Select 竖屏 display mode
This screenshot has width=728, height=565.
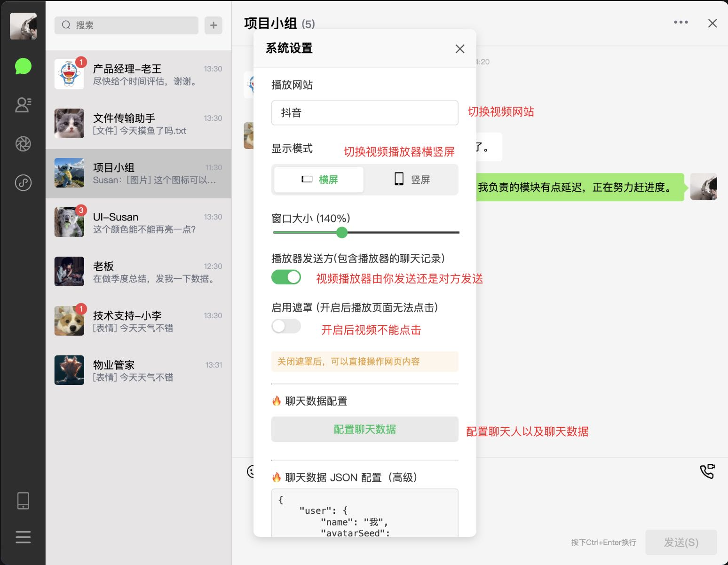[x=411, y=179]
